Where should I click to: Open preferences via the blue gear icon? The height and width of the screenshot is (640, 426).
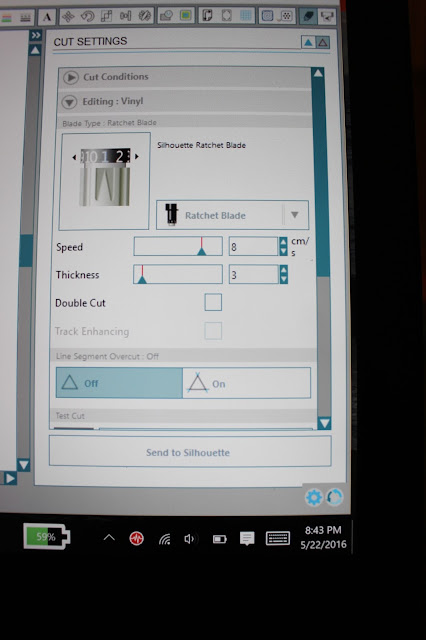(314, 497)
